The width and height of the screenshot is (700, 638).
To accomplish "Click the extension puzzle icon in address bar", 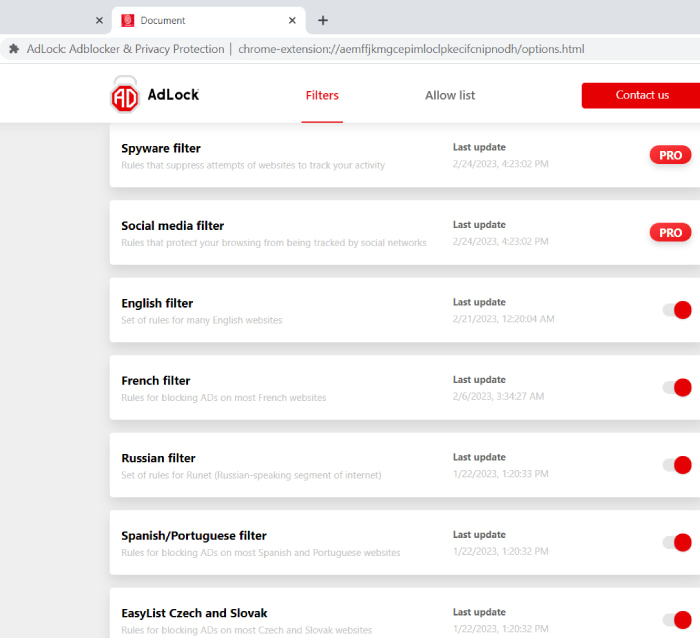I will 14,49.
